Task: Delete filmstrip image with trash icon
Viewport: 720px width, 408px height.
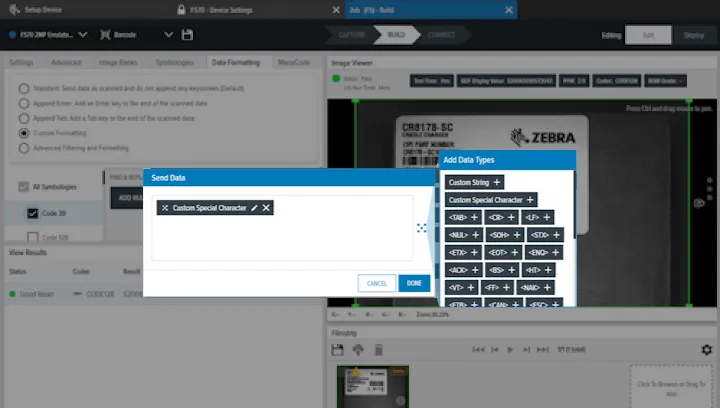Action: pos(378,350)
